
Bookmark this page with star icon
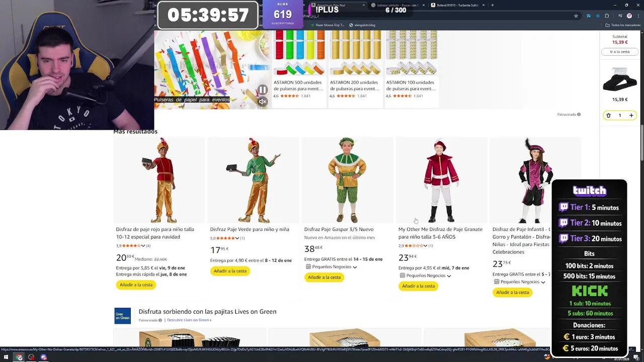tap(576, 16)
